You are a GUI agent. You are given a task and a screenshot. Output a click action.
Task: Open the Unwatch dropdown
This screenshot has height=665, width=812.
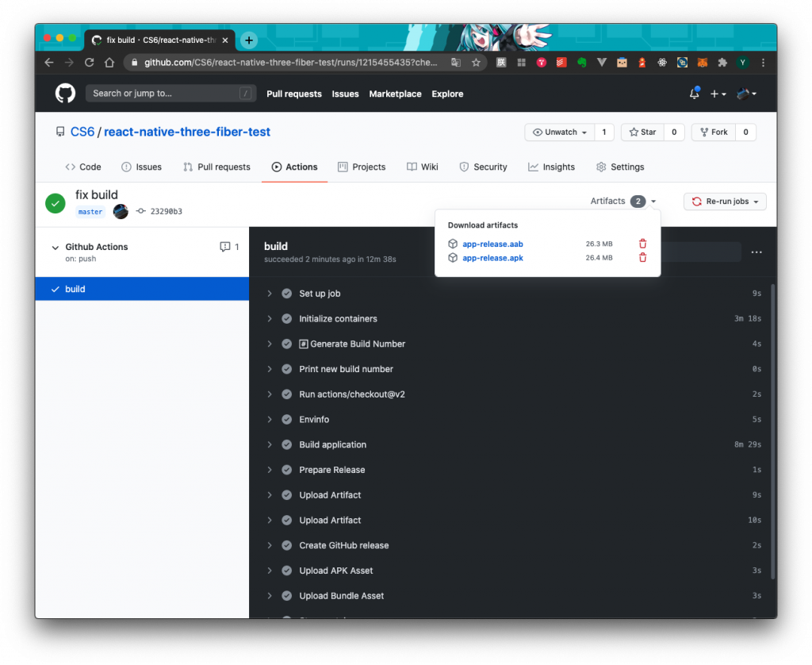click(x=560, y=133)
